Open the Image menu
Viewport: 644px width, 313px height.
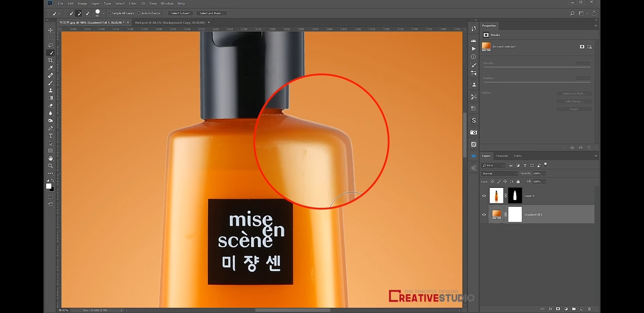[x=82, y=3]
